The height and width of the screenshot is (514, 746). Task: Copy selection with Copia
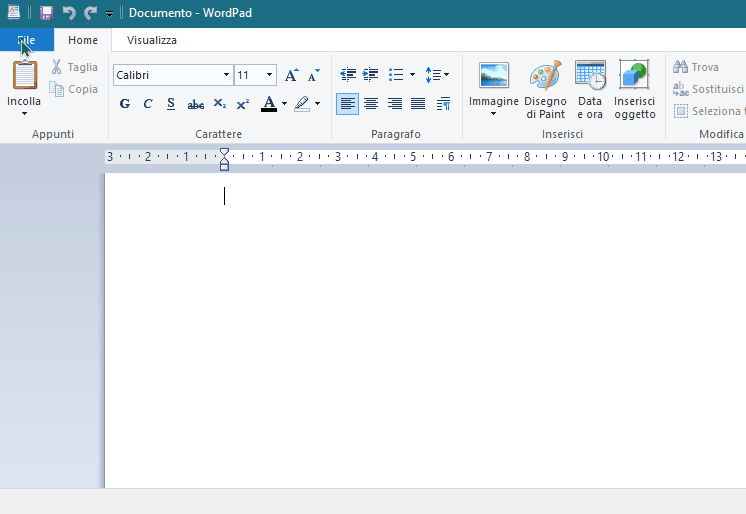point(74,89)
